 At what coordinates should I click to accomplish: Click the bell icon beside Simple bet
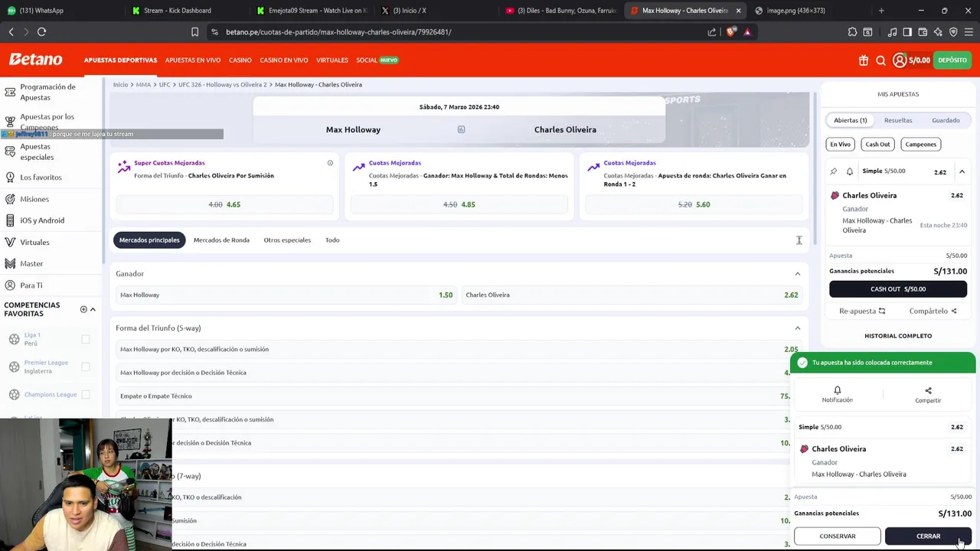pos(850,171)
